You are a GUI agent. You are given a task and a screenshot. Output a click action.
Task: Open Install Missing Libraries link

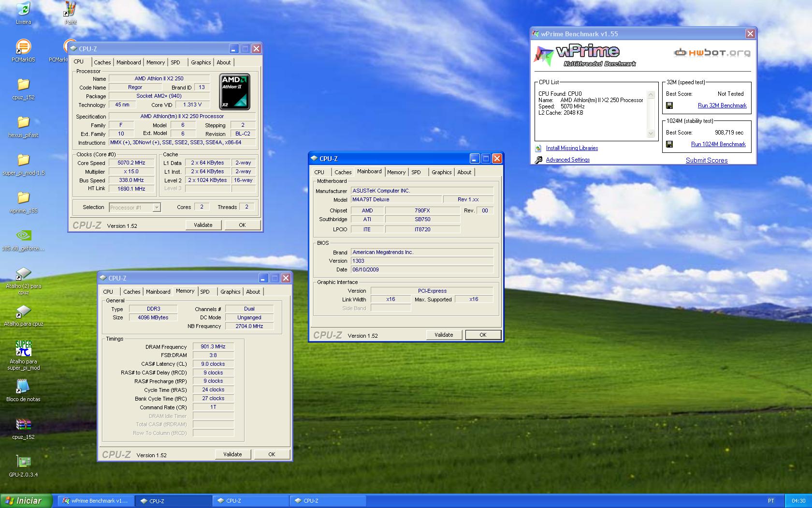(572, 149)
